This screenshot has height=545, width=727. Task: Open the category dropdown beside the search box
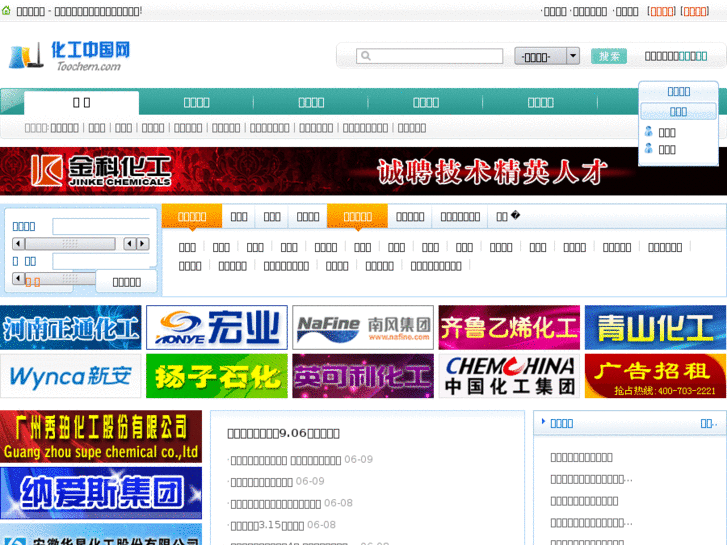547,57
